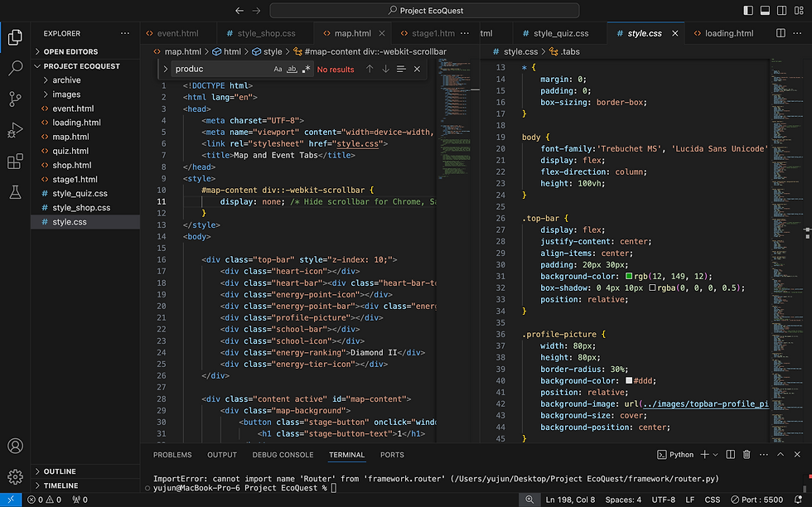The image size is (812, 507).
Task: Click Ln 198, Col 8 status item
Action: 570,500
